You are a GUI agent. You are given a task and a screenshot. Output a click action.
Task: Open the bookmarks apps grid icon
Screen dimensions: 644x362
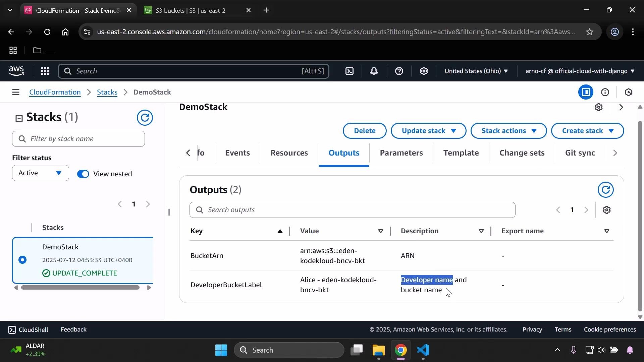click(13, 51)
